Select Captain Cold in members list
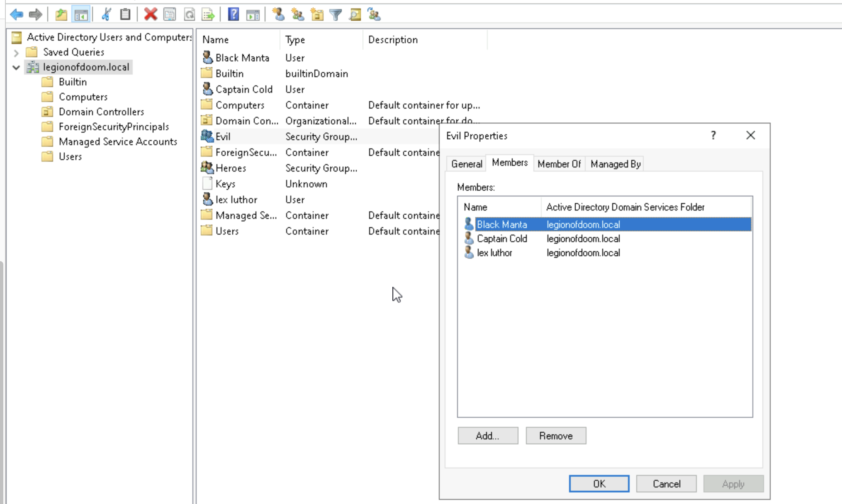This screenshot has width=842, height=504. click(501, 239)
